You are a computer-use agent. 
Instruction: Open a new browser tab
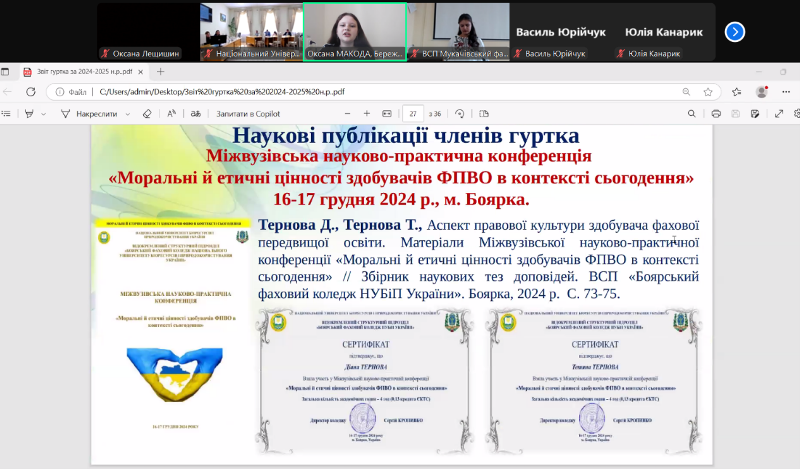click(161, 71)
